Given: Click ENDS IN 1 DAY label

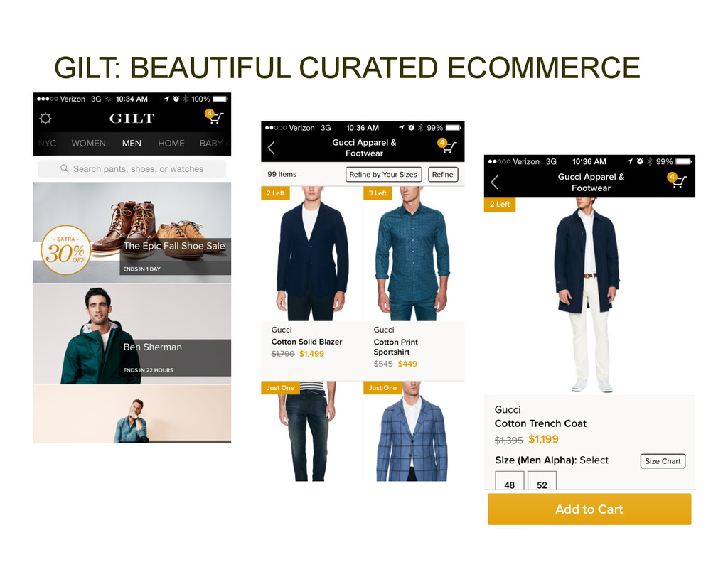Looking at the screenshot, I should [x=141, y=269].
